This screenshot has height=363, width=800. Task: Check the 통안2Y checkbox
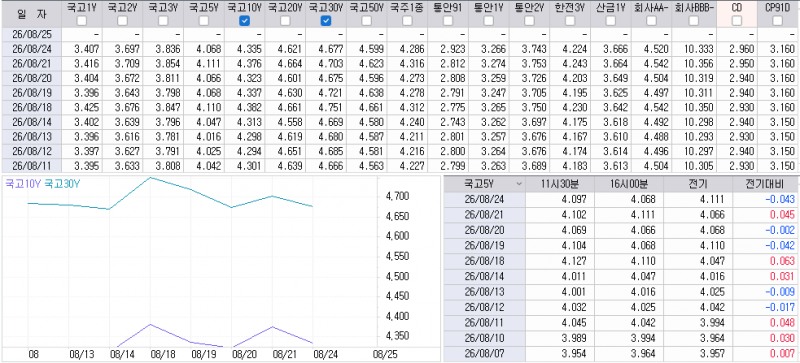click(x=530, y=21)
